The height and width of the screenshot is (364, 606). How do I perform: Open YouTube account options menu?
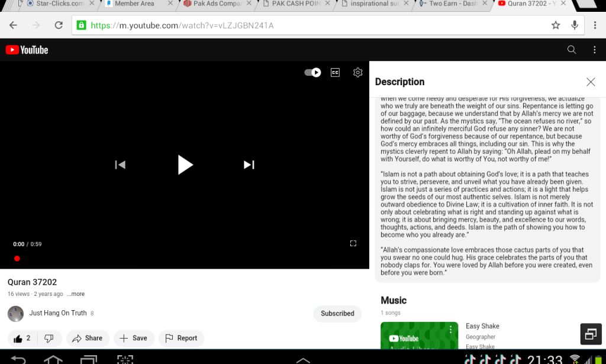595,50
